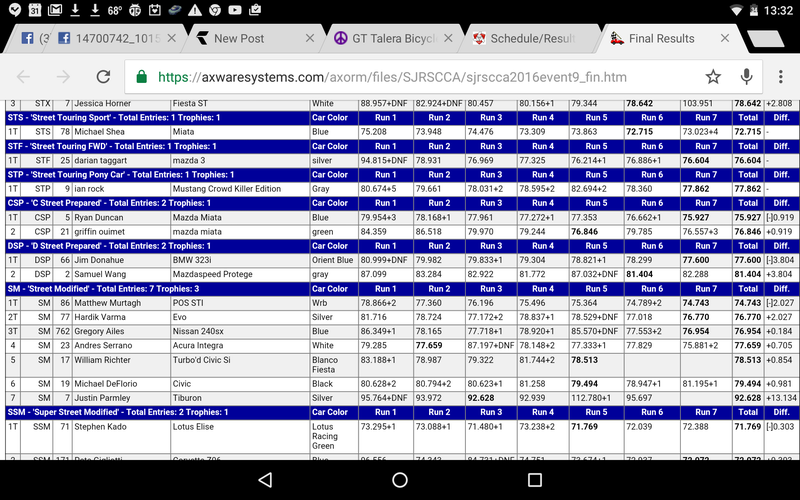Select driver name Ryan Duncan
This screenshot has height=500, width=800.
point(98,217)
